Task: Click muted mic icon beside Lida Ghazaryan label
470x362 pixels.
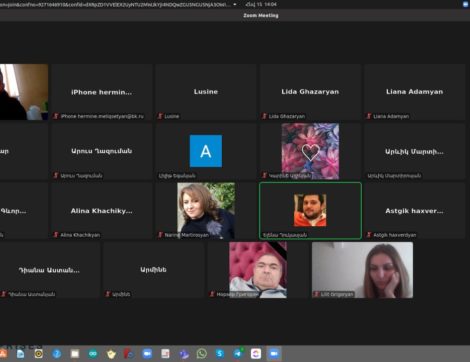Action: pyautogui.click(x=265, y=116)
